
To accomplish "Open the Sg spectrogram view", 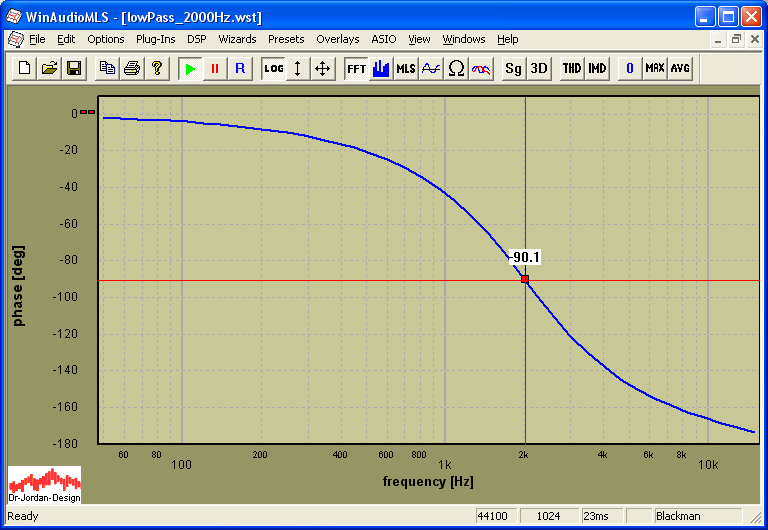I will tap(513, 68).
